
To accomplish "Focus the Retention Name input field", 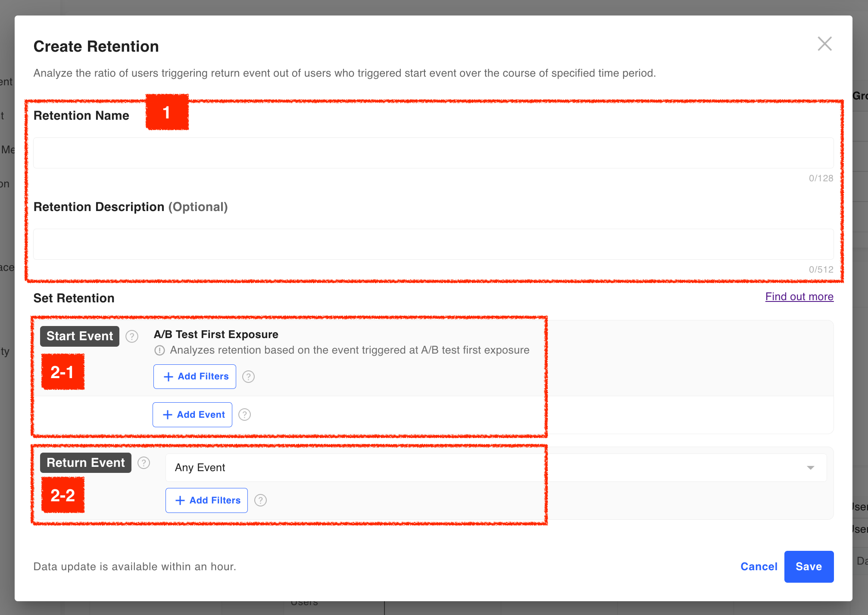I will click(433, 153).
